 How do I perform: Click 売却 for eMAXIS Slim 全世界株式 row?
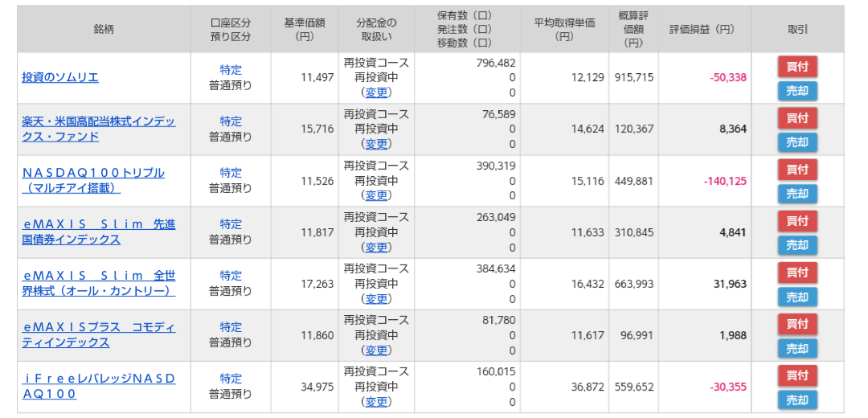(797, 297)
